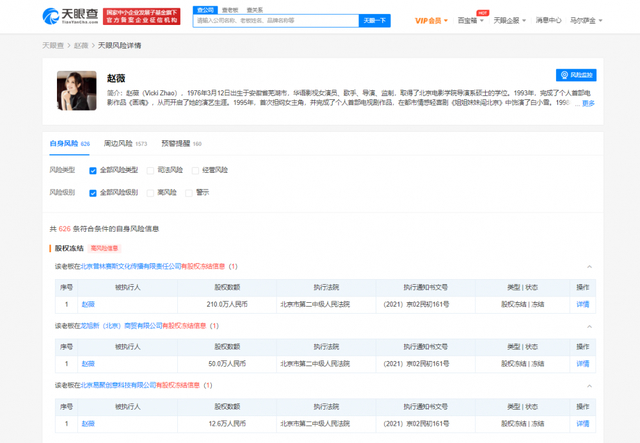Expand the 更多 bio text link

(588, 103)
